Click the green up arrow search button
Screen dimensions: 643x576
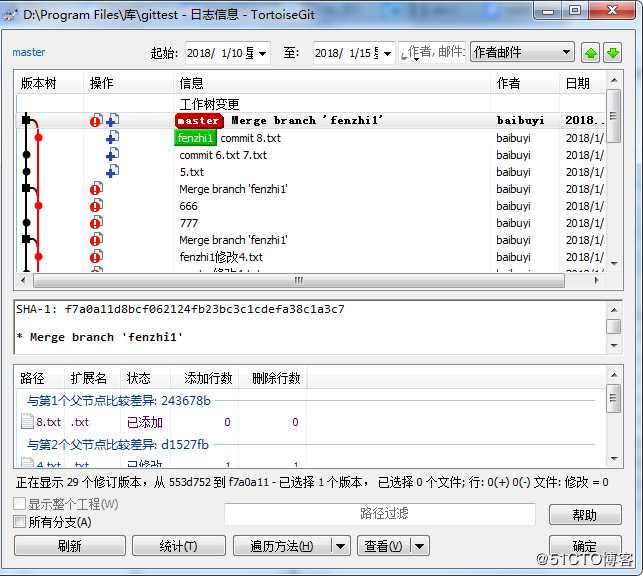coord(591,52)
